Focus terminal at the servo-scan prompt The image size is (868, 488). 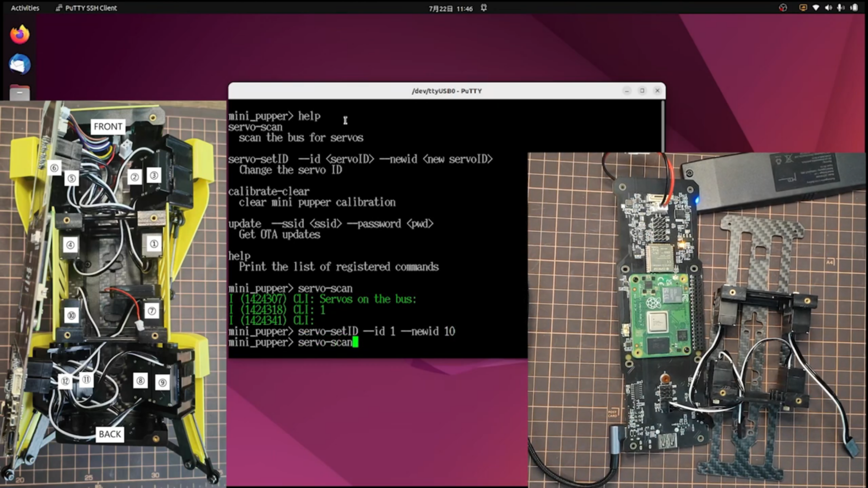(355, 343)
